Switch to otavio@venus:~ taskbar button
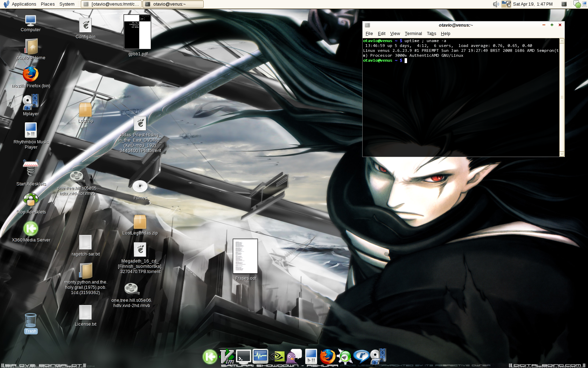588x368 pixels. click(173, 4)
